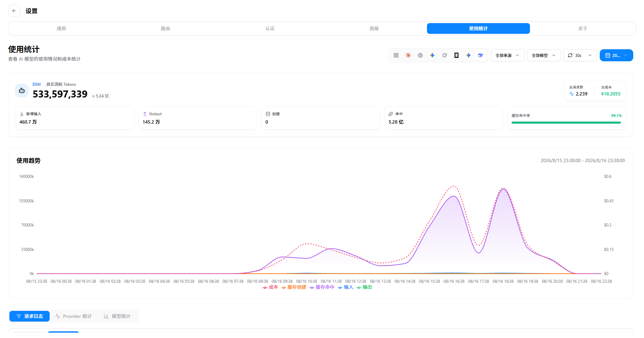Go back using the arrow button
This screenshot has height=338, width=644.
coord(14,11)
